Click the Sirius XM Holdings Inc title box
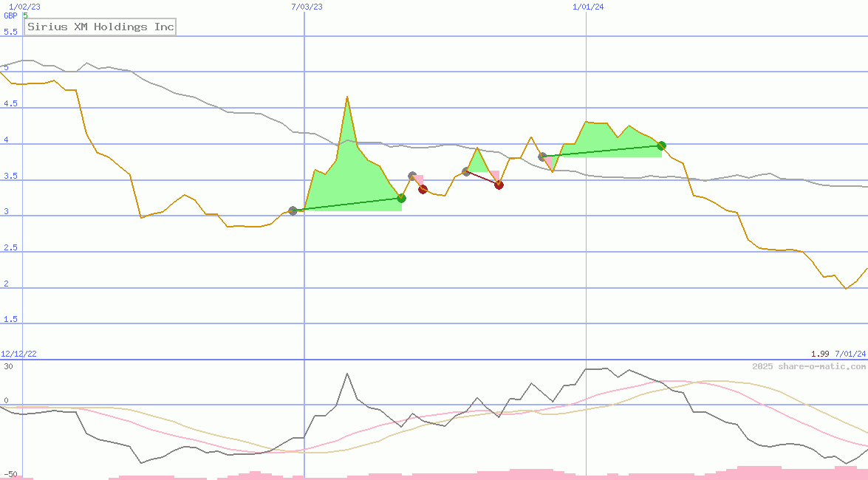Screen dimensions: 868x480 [100, 27]
